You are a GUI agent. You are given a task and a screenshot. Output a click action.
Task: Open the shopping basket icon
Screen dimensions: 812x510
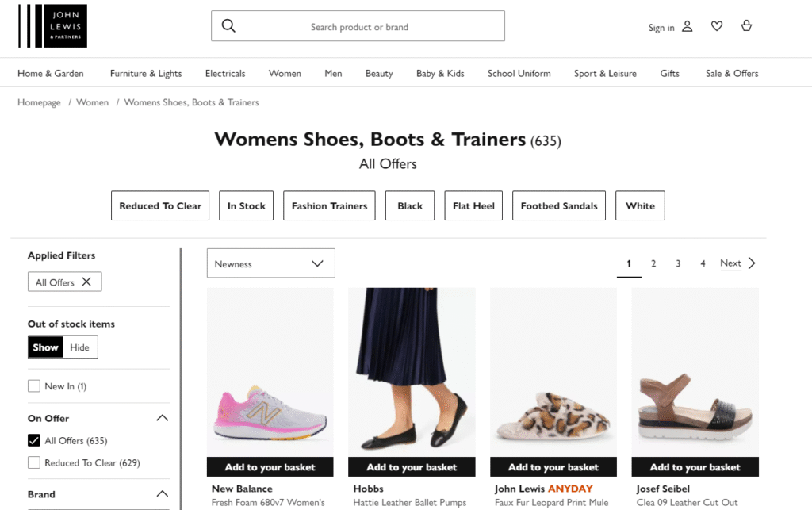click(746, 26)
